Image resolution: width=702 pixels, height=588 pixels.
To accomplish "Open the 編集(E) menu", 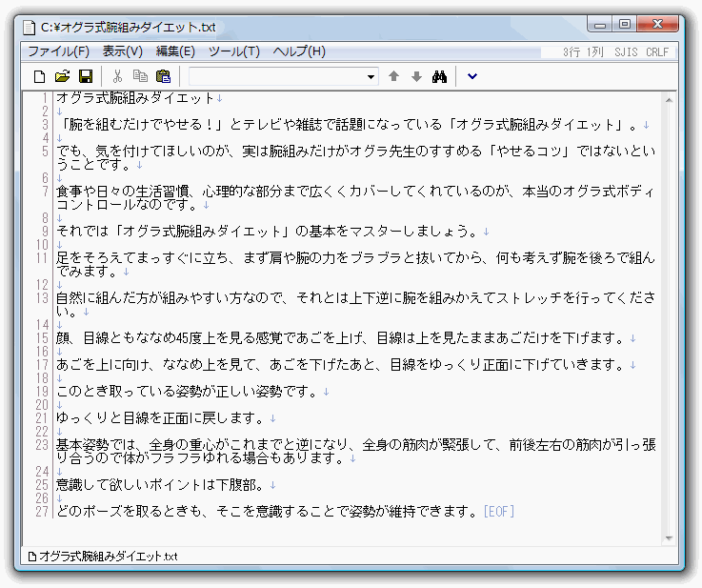I will click(175, 51).
